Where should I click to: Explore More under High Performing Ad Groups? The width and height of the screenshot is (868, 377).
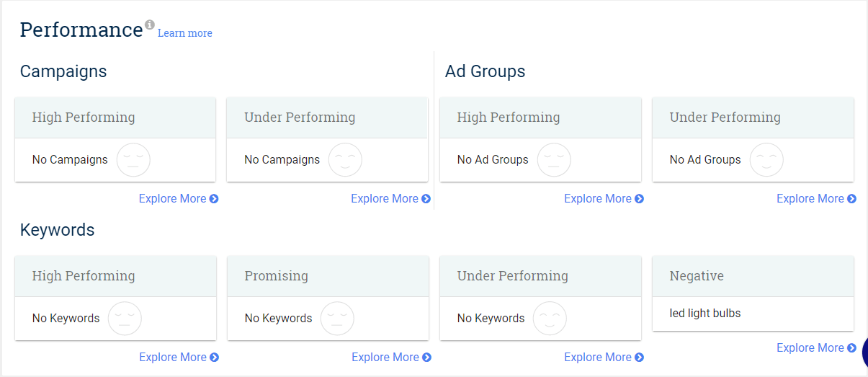[604, 199]
